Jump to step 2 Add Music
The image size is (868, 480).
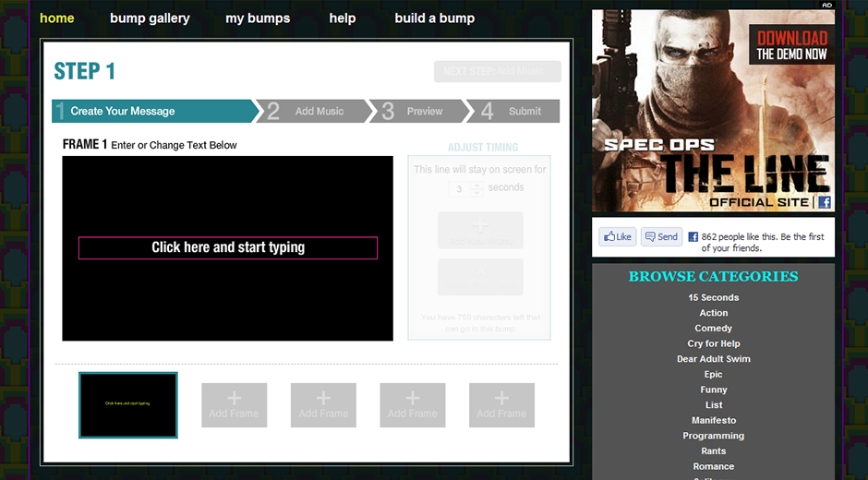click(x=315, y=112)
